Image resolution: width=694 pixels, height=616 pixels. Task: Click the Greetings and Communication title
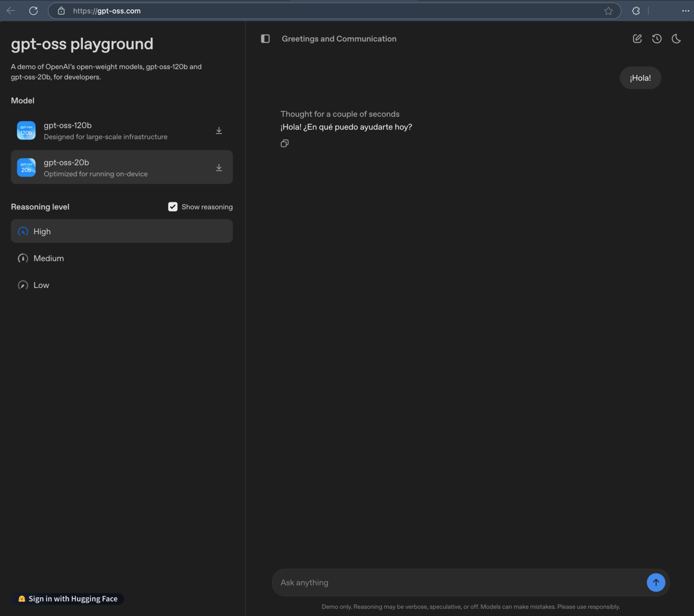pyautogui.click(x=339, y=39)
